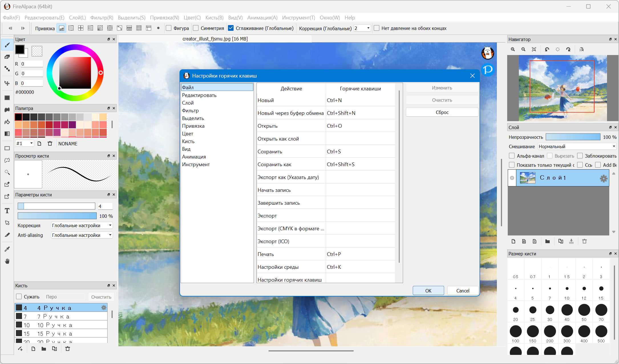Open the Фильтр(R) menu
619x364 pixels.
(102, 18)
